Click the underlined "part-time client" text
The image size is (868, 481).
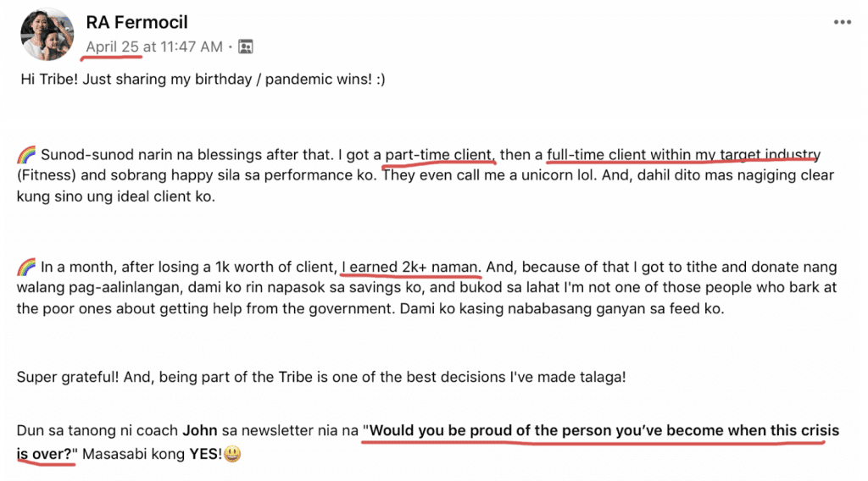pos(439,155)
